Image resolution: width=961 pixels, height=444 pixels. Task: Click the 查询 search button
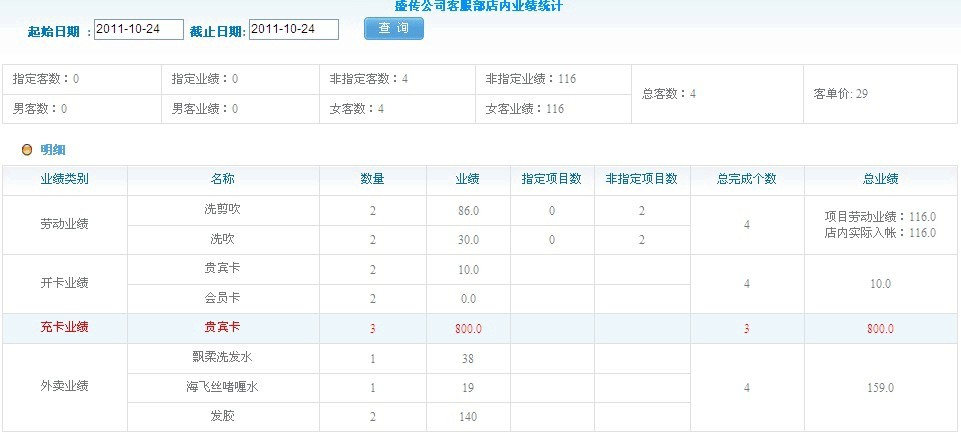pos(394,29)
